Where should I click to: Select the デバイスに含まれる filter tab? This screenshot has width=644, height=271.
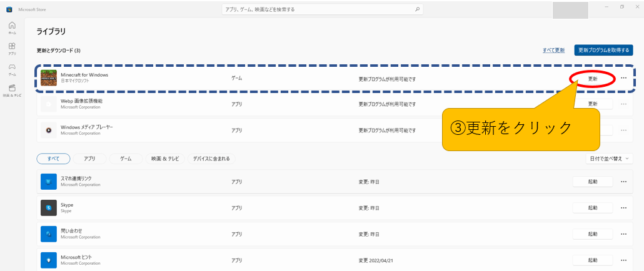[211, 159]
